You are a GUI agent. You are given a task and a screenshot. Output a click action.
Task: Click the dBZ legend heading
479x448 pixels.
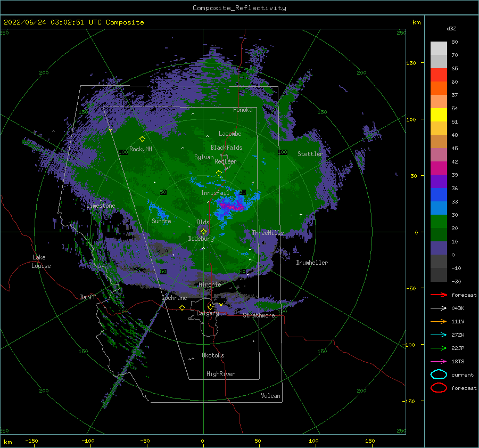coord(451,28)
